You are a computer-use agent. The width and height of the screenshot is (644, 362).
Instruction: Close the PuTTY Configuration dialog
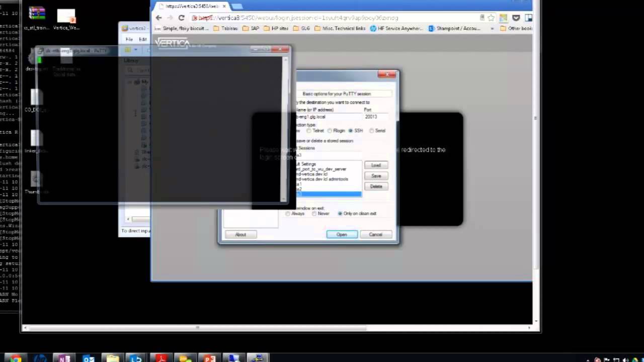[x=387, y=75]
